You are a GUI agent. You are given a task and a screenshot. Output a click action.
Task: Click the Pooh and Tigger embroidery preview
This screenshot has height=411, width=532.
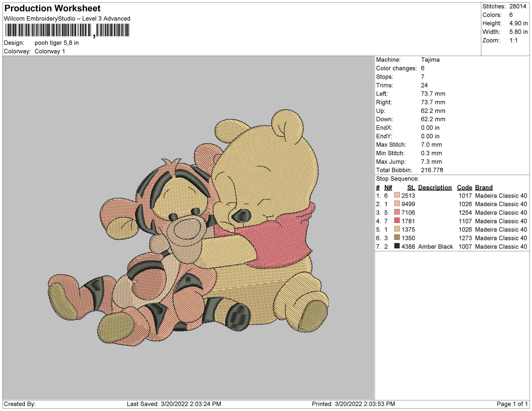(189, 228)
